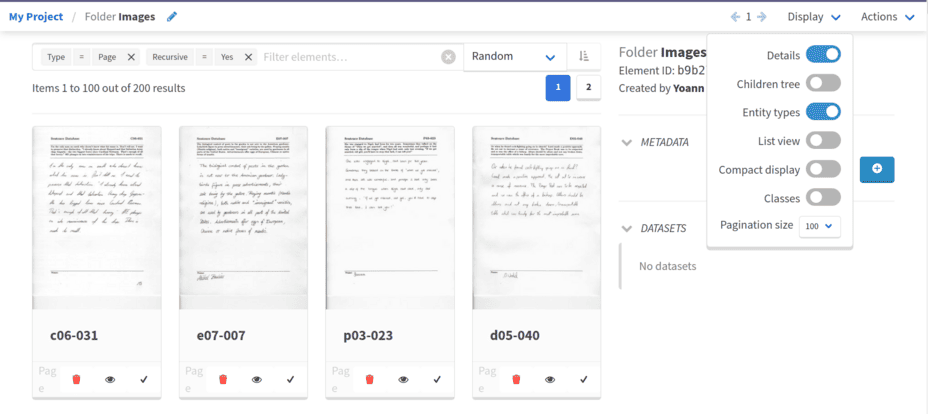
Task: Toggle sort order direction icon
Action: (584, 57)
